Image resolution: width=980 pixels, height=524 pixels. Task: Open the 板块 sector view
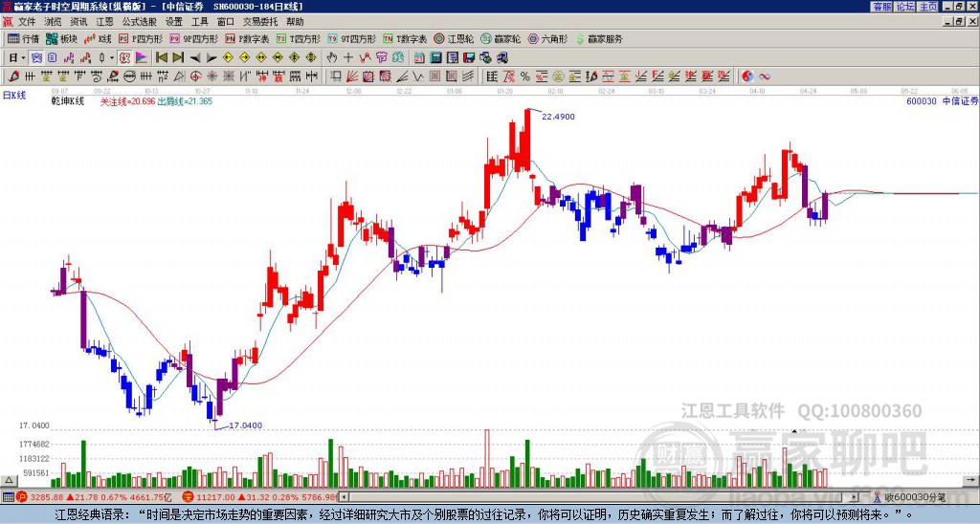point(62,38)
